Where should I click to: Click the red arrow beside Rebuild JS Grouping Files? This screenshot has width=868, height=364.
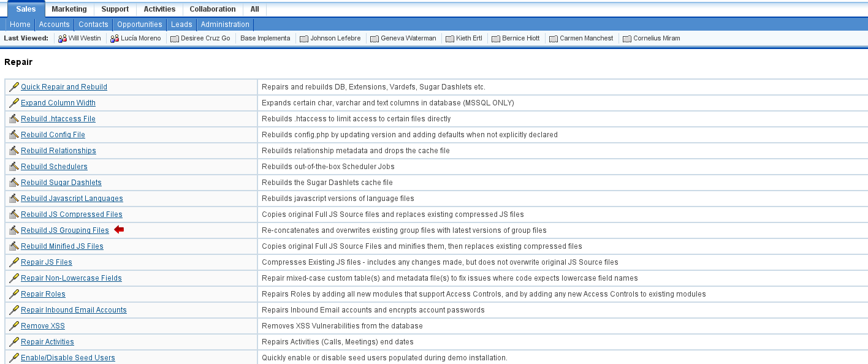click(x=119, y=230)
